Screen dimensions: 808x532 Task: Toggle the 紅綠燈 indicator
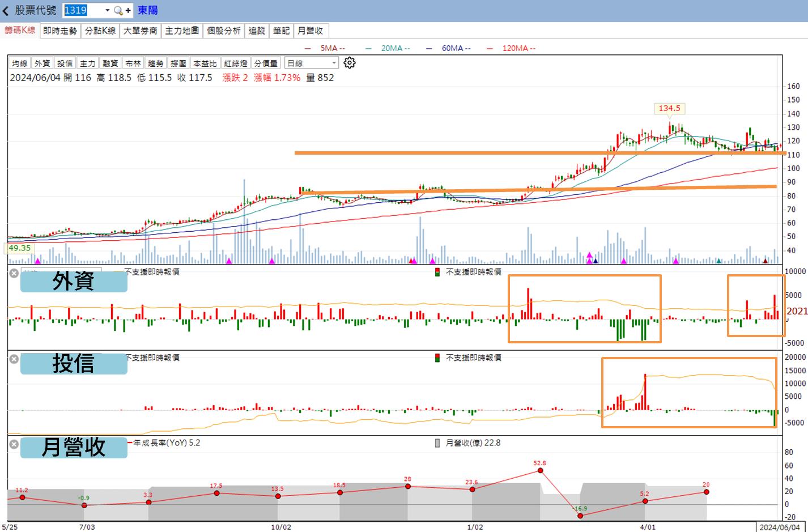pos(236,63)
